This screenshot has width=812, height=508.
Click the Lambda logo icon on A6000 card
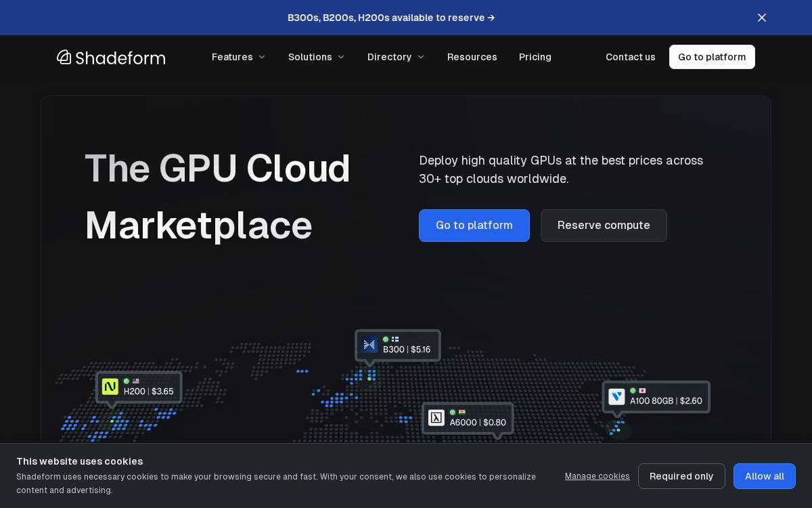(436, 418)
